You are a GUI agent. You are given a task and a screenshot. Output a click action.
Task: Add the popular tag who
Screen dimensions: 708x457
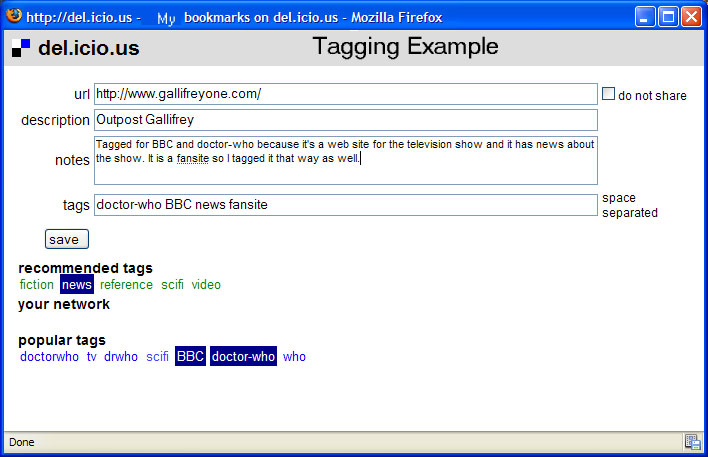click(x=294, y=357)
